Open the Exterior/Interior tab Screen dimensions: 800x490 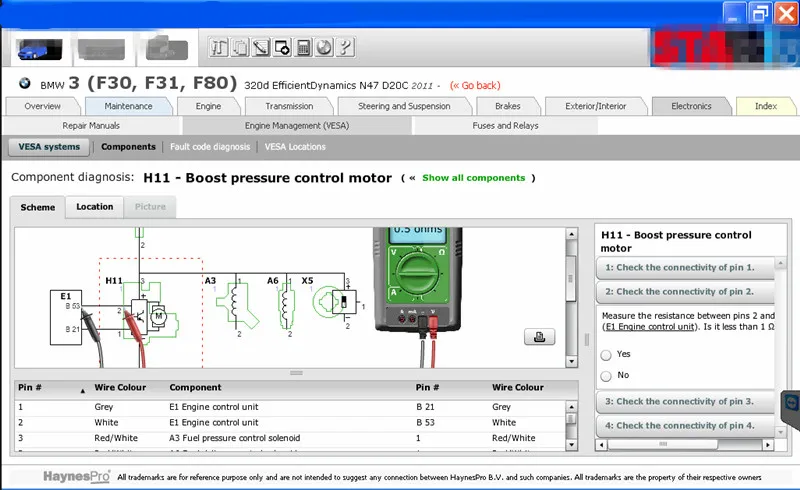pyautogui.click(x=595, y=106)
